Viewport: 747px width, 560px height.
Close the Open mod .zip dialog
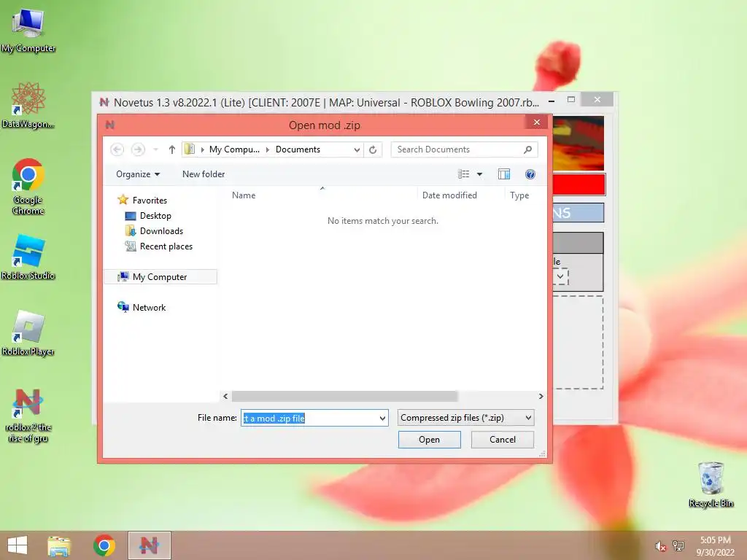pos(537,122)
